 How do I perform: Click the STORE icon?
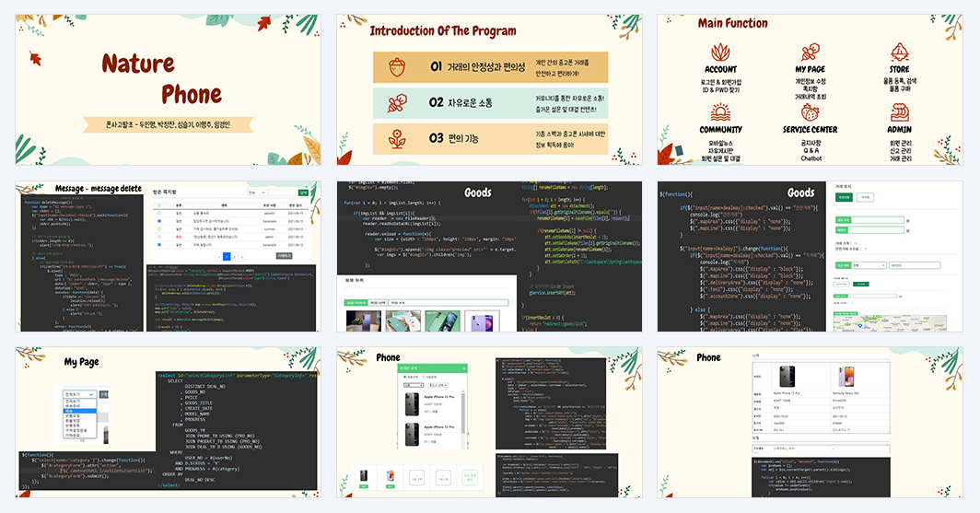click(899, 52)
